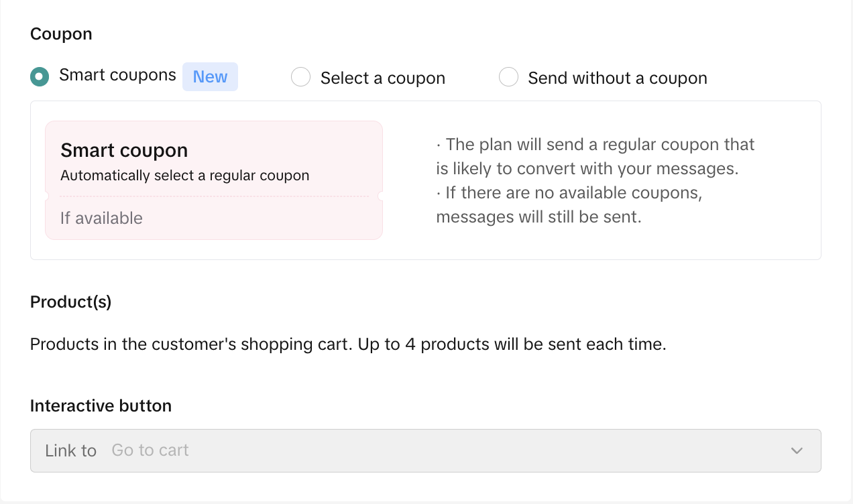Click the 'Coupon' section heading
The image size is (853, 504).
click(x=61, y=34)
